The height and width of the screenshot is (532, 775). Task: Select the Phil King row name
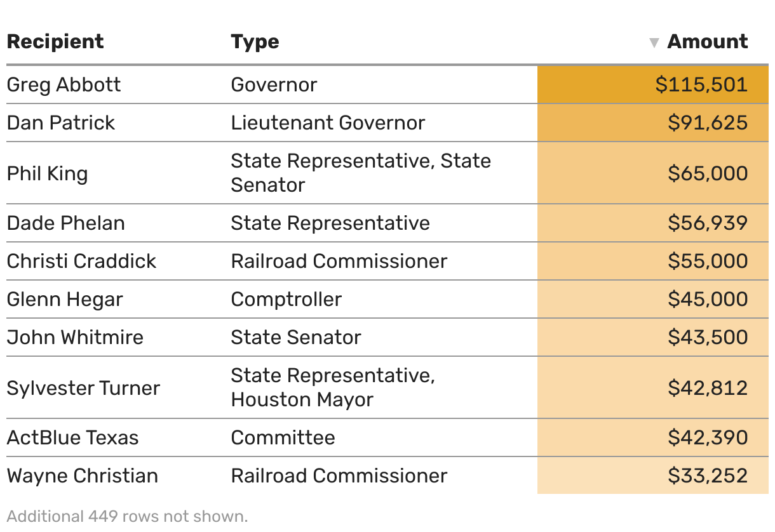pyautogui.click(x=48, y=173)
